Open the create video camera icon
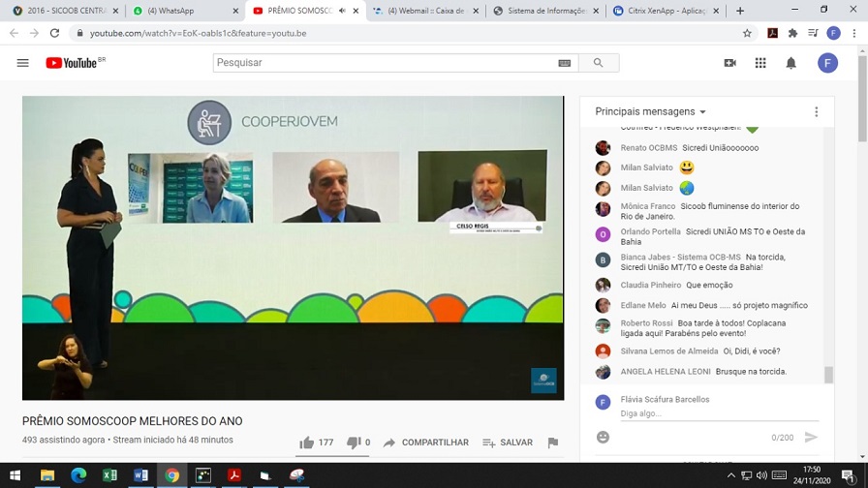 coord(729,63)
